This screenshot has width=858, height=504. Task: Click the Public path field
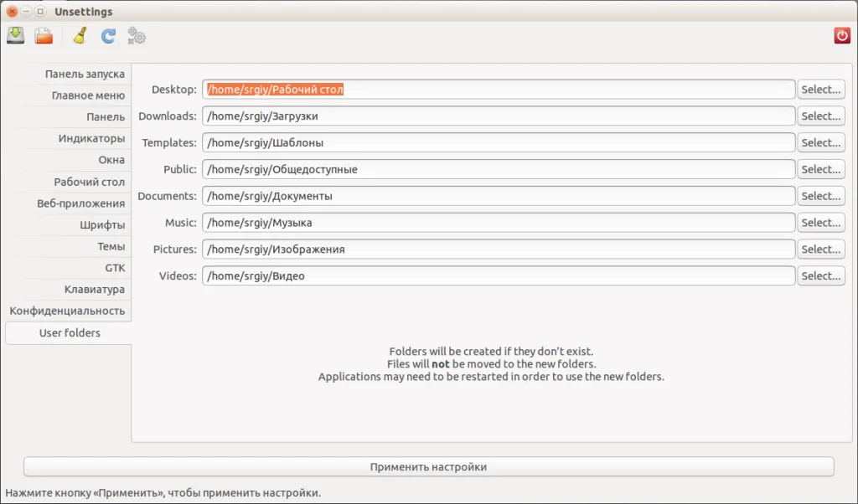pyautogui.click(x=499, y=169)
